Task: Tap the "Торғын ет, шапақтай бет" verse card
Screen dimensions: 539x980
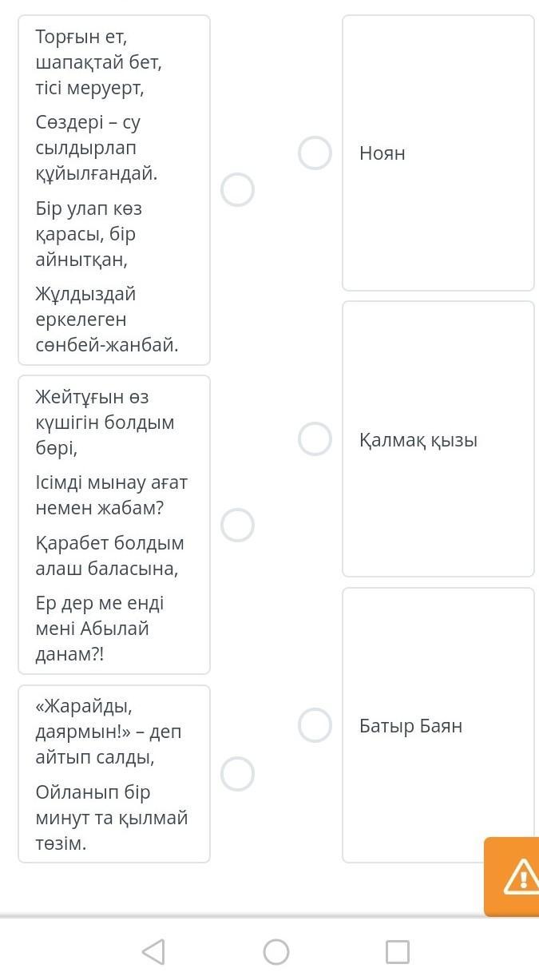Action: (x=114, y=190)
